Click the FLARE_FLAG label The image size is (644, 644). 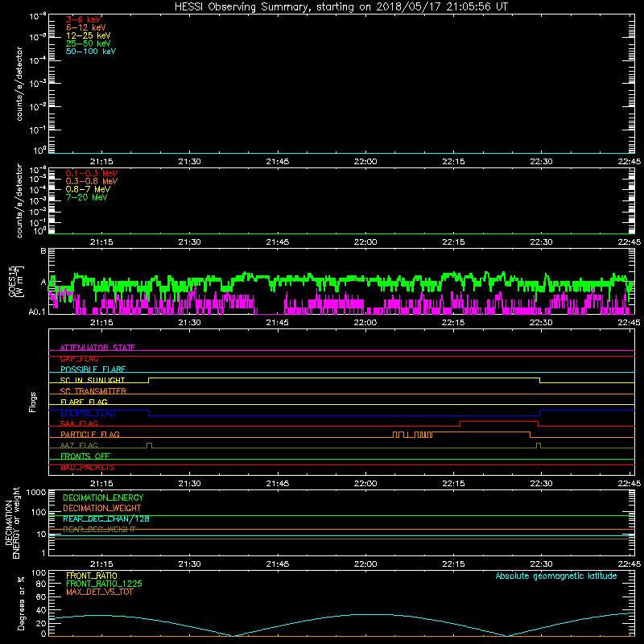84,402
